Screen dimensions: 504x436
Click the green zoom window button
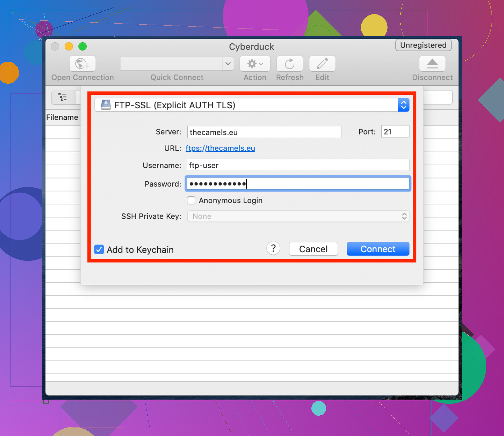point(83,47)
